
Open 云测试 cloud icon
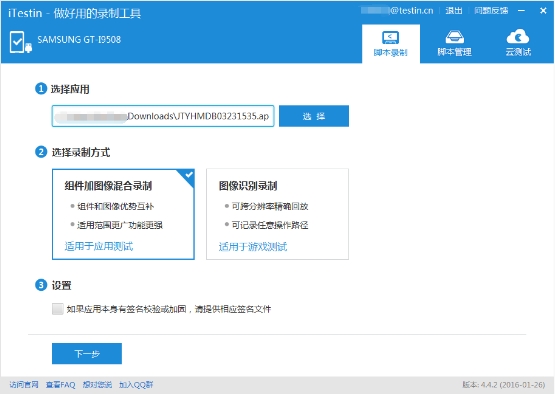(x=518, y=36)
